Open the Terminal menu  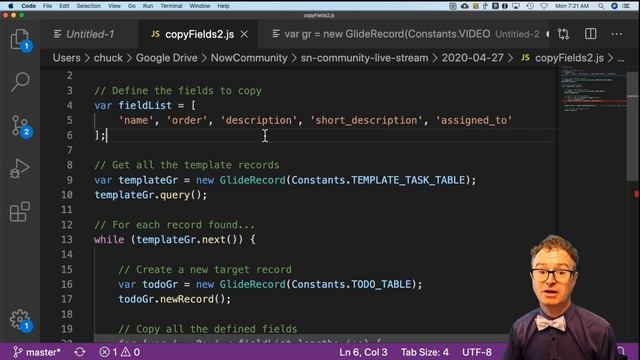click(171, 6)
